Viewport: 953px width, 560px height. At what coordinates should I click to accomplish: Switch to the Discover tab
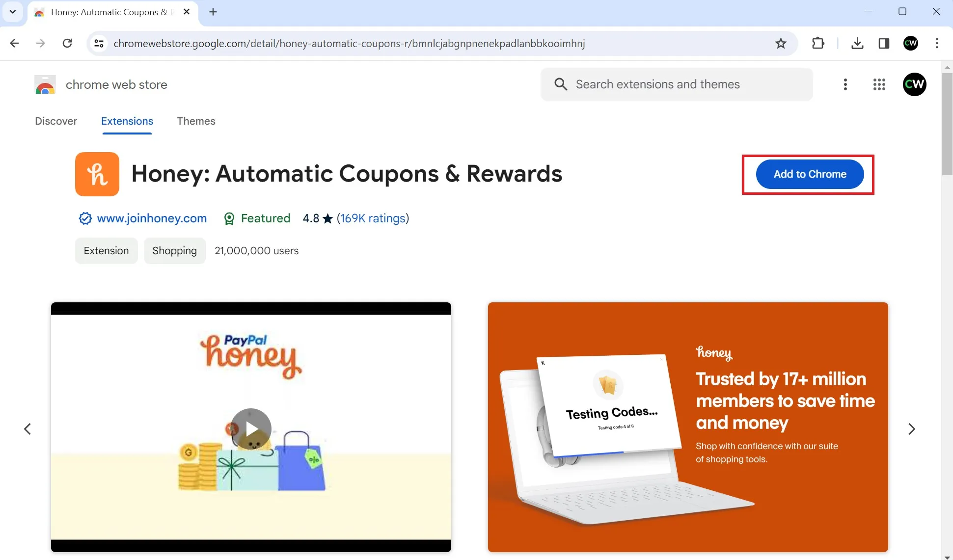pyautogui.click(x=56, y=121)
